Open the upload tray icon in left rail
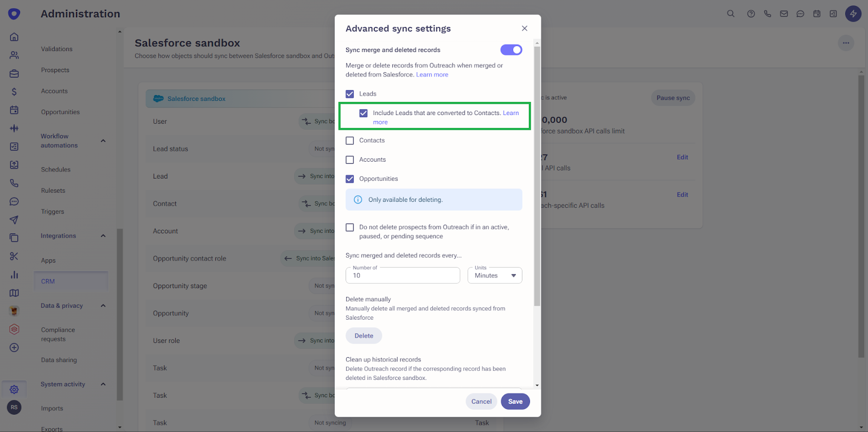 coord(14,165)
